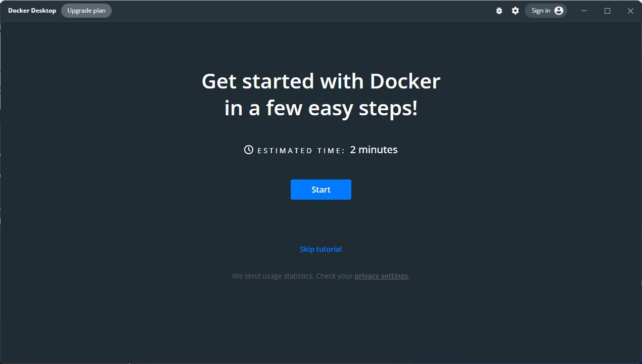Click the '2 minutes' estimated time value
The height and width of the screenshot is (364, 642).
point(374,149)
